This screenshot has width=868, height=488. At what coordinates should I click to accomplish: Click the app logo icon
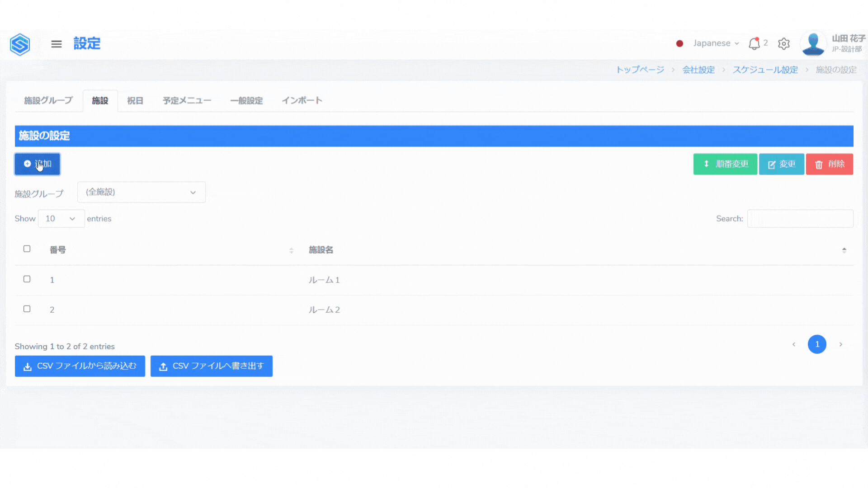(x=20, y=44)
